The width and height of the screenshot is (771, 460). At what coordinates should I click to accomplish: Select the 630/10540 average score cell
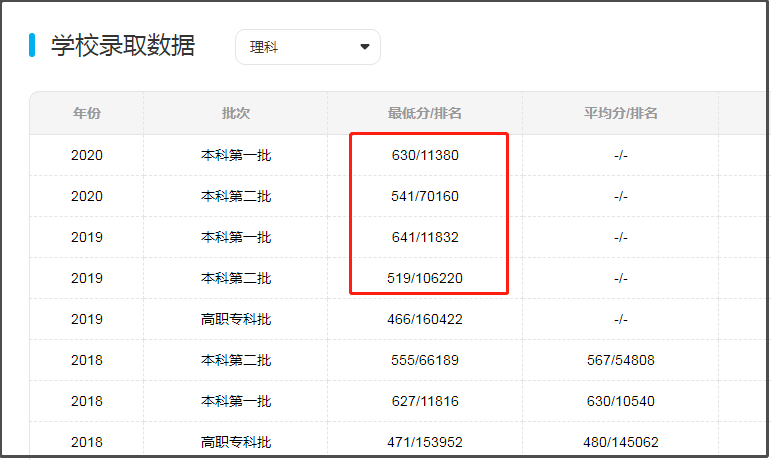pos(621,402)
